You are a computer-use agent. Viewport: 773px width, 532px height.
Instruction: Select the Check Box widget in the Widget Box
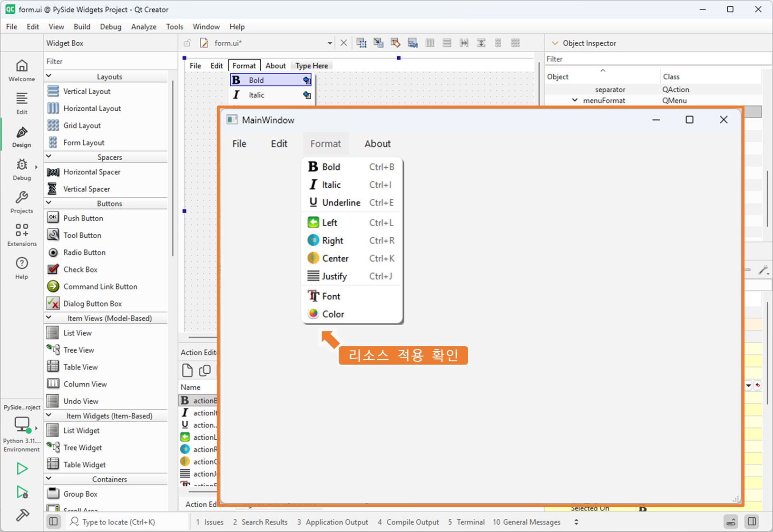(x=106, y=270)
